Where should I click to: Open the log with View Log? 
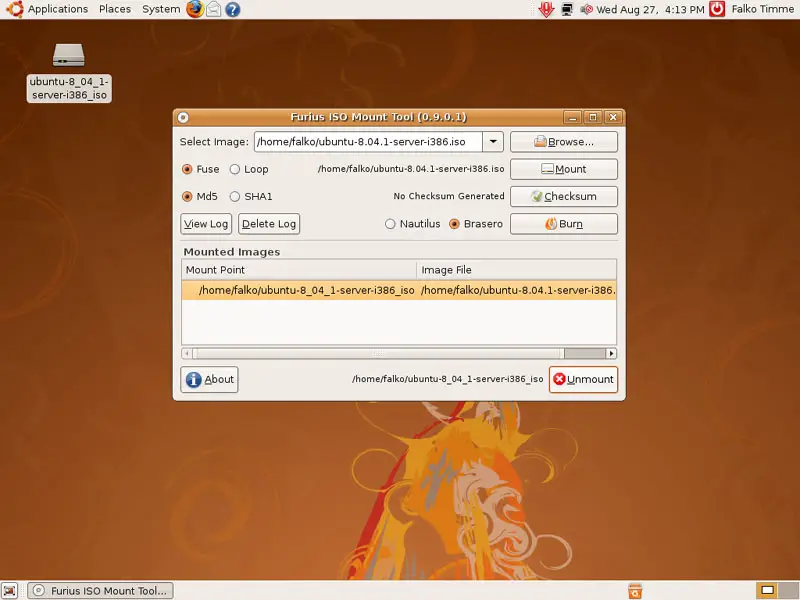pyautogui.click(x=206, y=224)
